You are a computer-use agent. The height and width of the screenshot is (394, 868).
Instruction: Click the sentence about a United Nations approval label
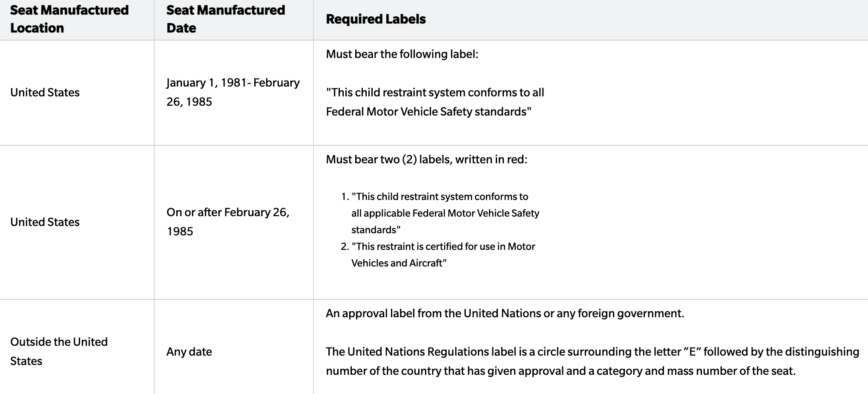click(x=505, y=313)
